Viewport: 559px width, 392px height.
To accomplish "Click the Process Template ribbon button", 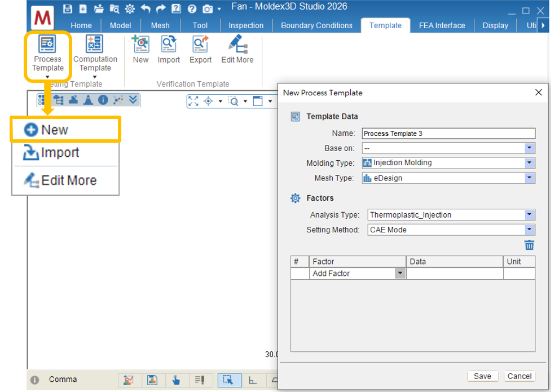I will pos(48,56).
